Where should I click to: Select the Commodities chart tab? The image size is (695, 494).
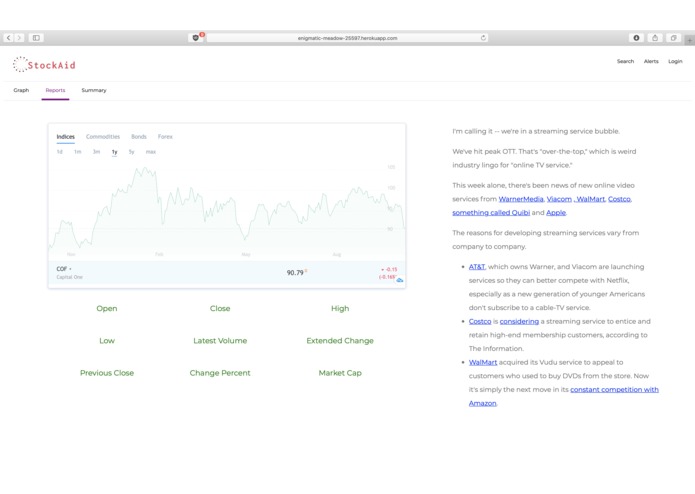click(103, 136)
